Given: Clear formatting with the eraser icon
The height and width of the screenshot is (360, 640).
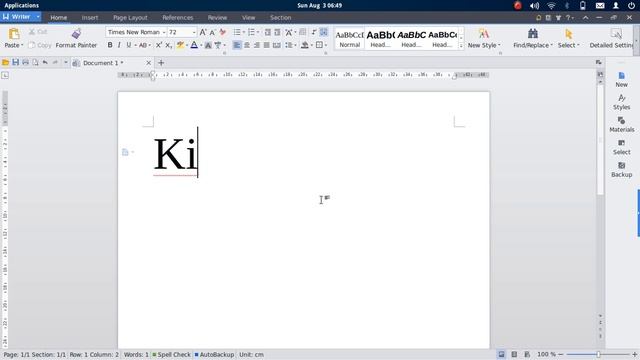Looking at the screenshot, I should 223,32.
